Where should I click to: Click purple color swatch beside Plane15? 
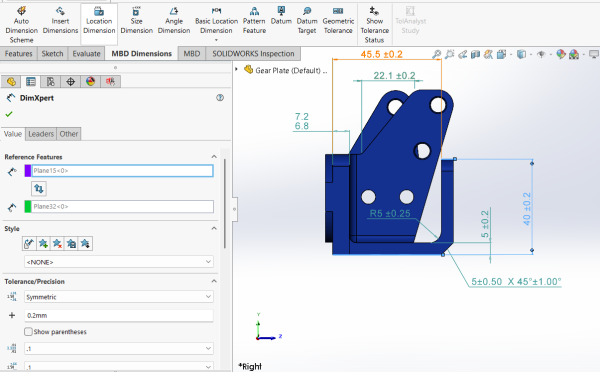click(28, 171)
